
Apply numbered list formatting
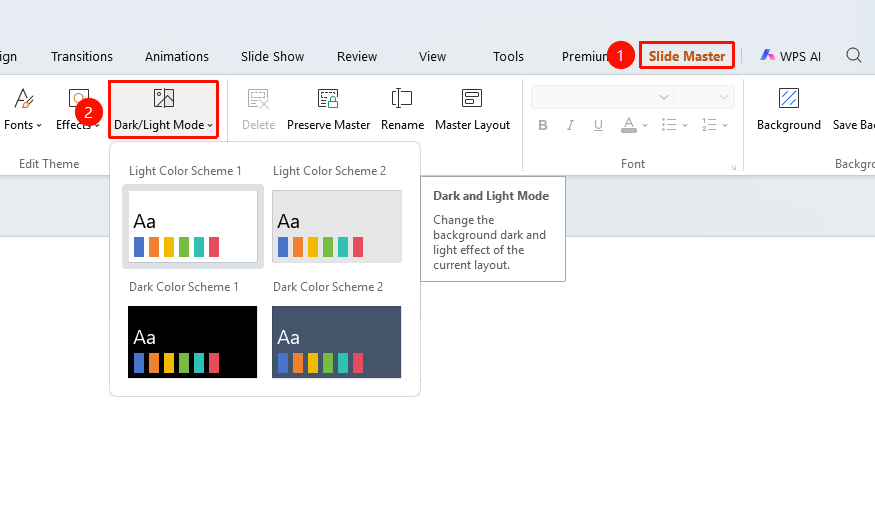[x=709, y=125]
